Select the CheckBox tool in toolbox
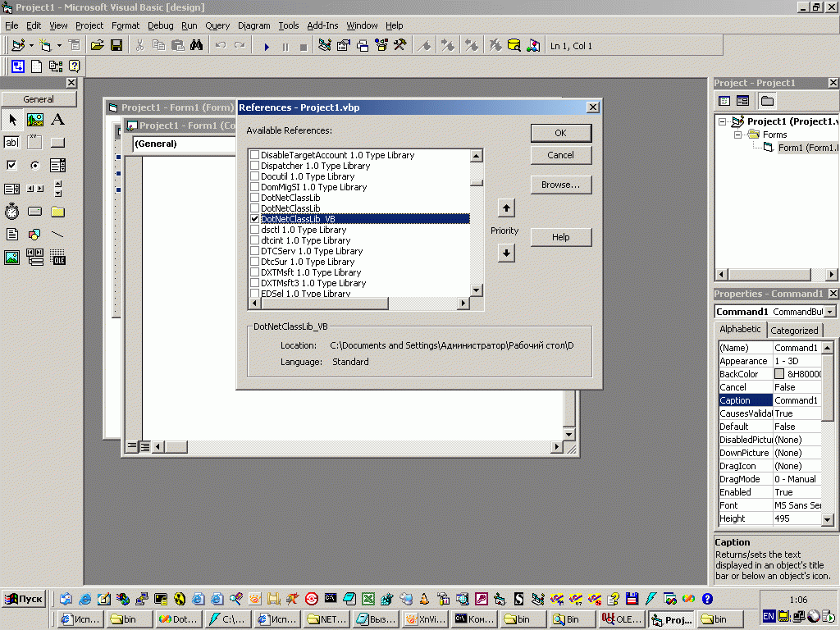 click(x=11, y=166)
